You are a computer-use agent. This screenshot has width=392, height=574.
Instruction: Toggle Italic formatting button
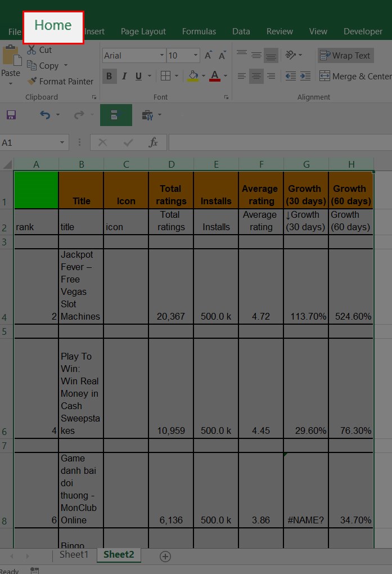pyautogui.click(x=124, y=76)
